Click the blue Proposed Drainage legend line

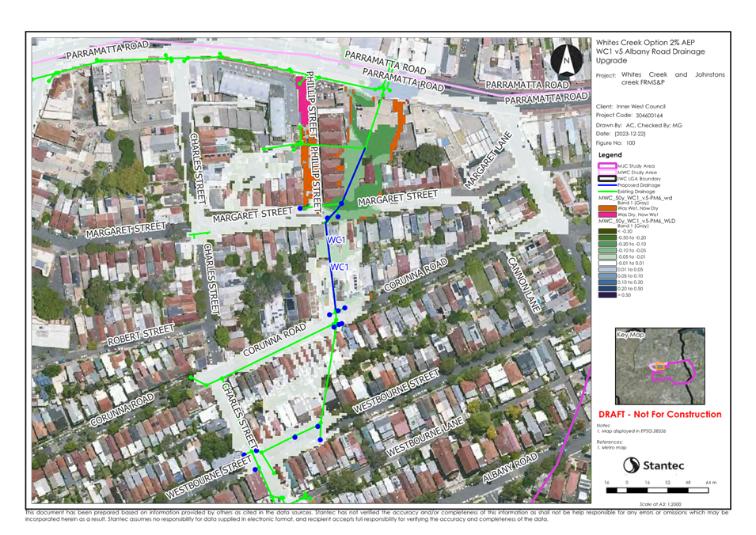[x=607, y=185]
